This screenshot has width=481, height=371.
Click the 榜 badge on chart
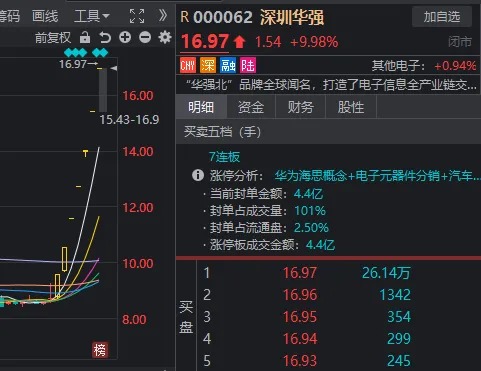[x=100, y=350]
